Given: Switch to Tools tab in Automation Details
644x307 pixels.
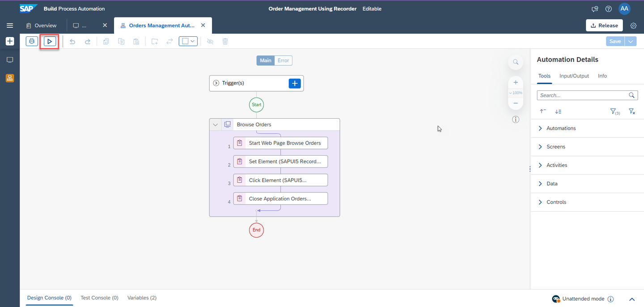Looking at the screenshot, I should tap(544, 76).
